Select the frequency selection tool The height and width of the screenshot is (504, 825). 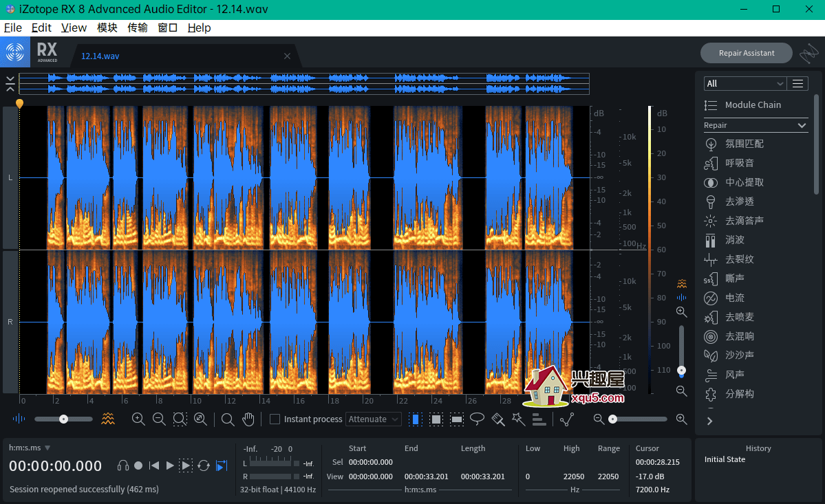click(x=456, y=419)
